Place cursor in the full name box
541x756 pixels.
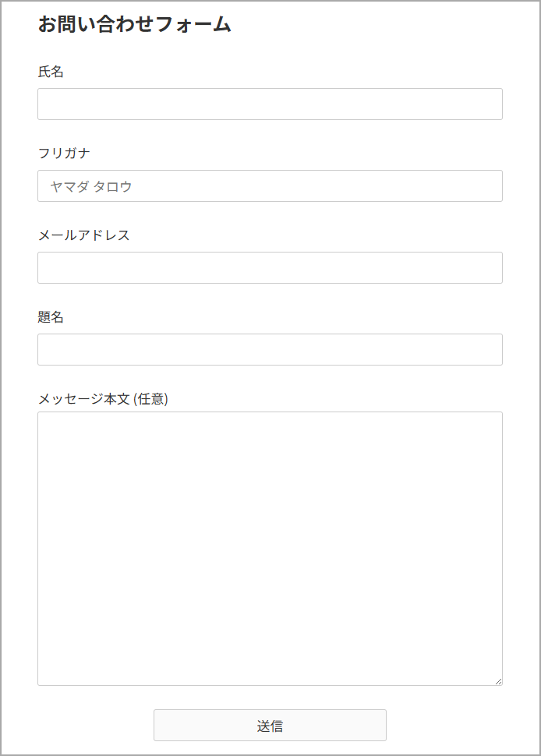270,104
